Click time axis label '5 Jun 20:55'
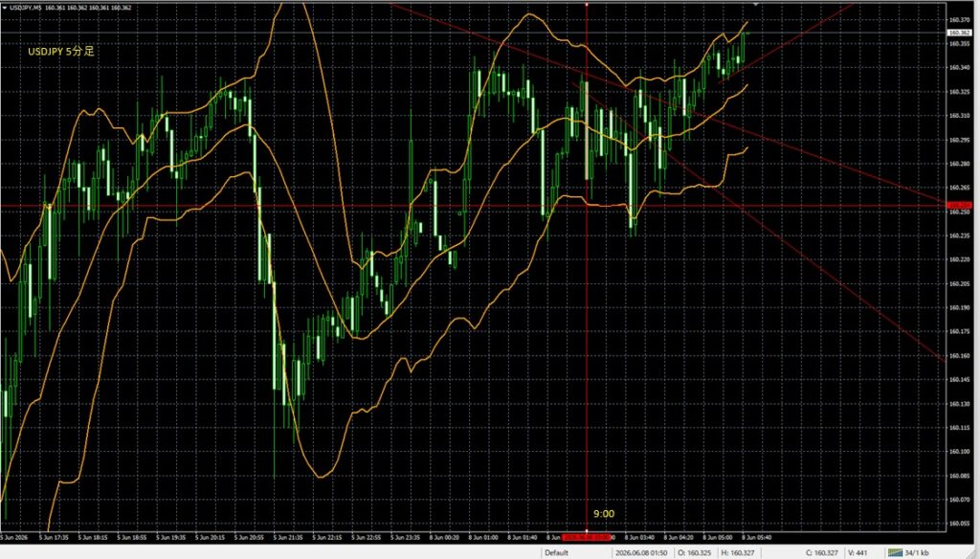The image size is (980, 559). (x=249, y=537)
